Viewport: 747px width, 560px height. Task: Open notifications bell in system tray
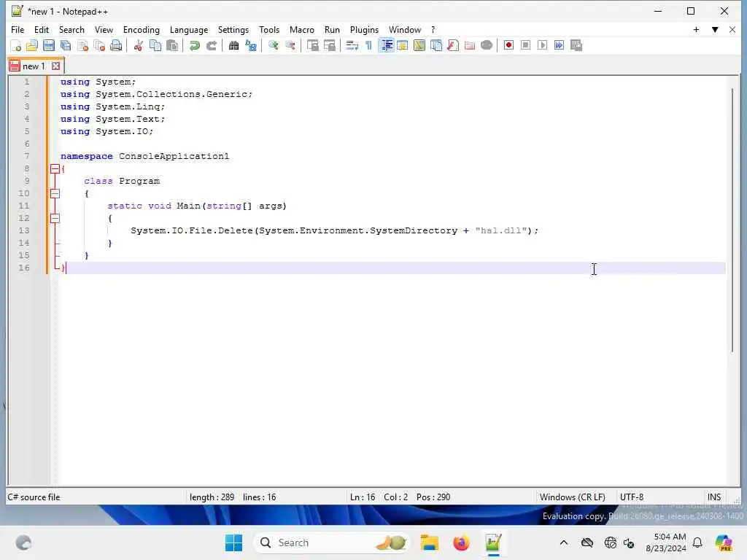click(x=697, y=542)
